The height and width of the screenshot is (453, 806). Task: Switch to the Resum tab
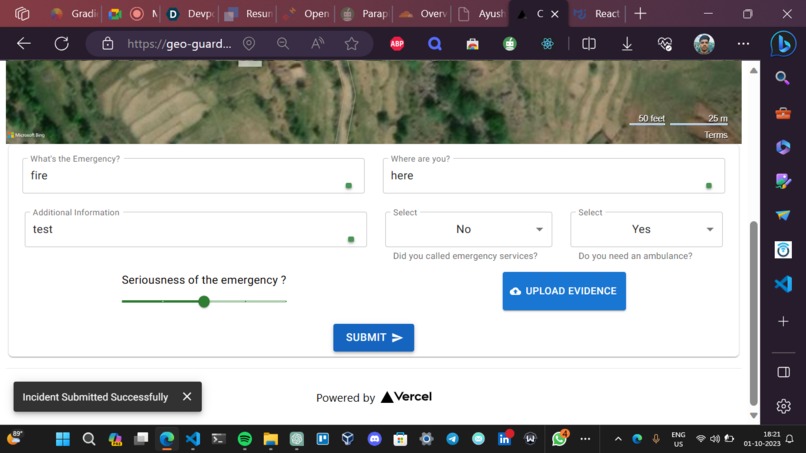click(249, 14)
